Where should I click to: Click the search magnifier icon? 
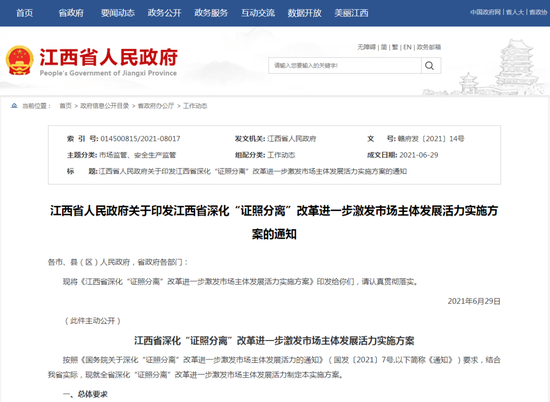pos(430,66)
